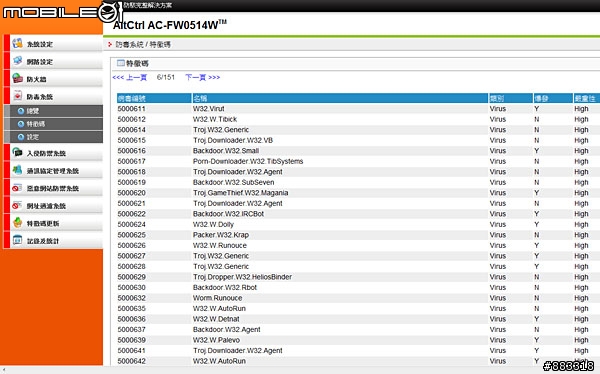Screen dimensions: 600x374
Task: Click the 類別 column header
Action: [510, 98]
